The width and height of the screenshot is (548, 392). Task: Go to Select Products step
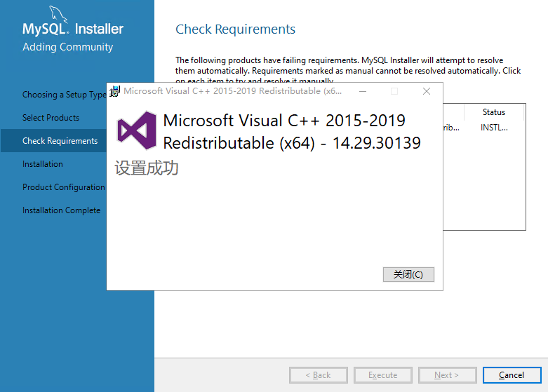point(51,118)
